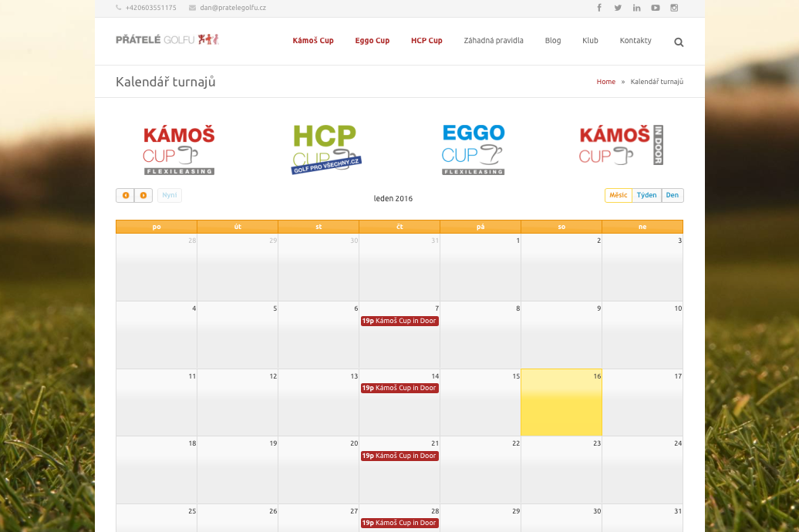The width and height of the screenshot is (799, 532).
Task: Open the LinkedIn social icon
Action: coord(637,8)
